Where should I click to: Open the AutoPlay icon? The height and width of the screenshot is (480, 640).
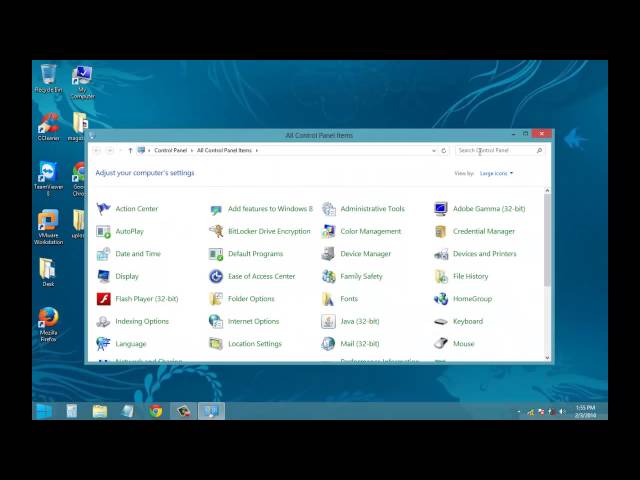click(x=103, y=231)
